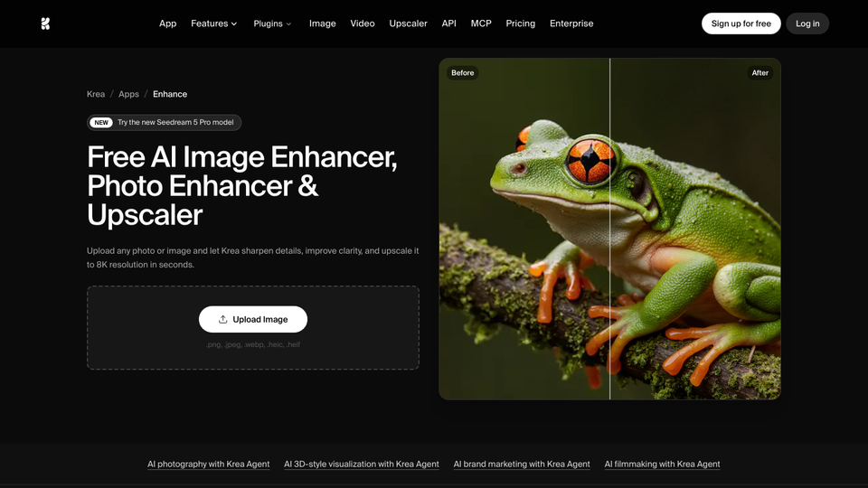Click the supported formats text .png, .jpeg, .webp
The height and width of the screenshot is (488, 868).
coord(253,344)
